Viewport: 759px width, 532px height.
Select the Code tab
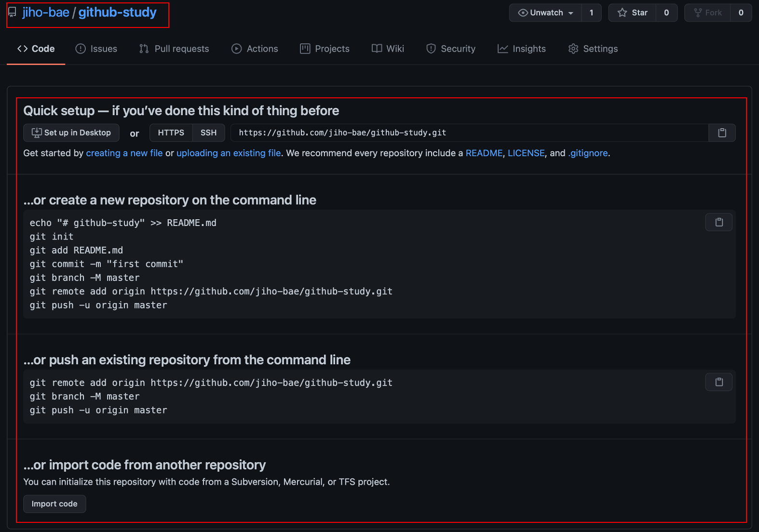tap(36, 49)
